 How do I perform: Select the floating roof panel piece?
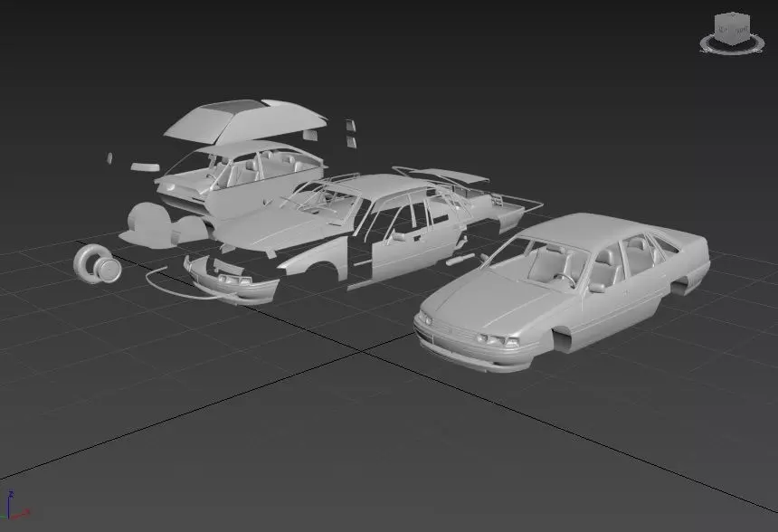[x=244, y=120]
